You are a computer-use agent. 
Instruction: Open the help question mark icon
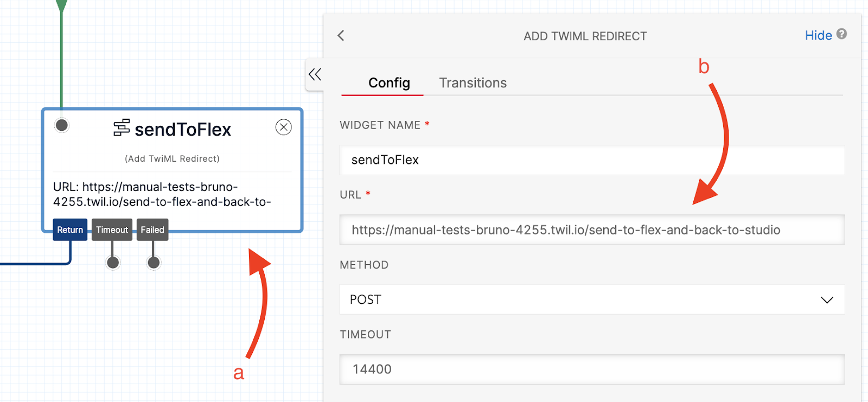click(x=841, y=34)
